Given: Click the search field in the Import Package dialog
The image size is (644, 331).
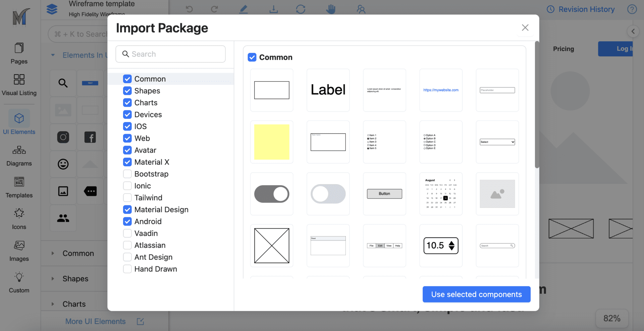Looking at the screenshot, I should tap(170, 54).
